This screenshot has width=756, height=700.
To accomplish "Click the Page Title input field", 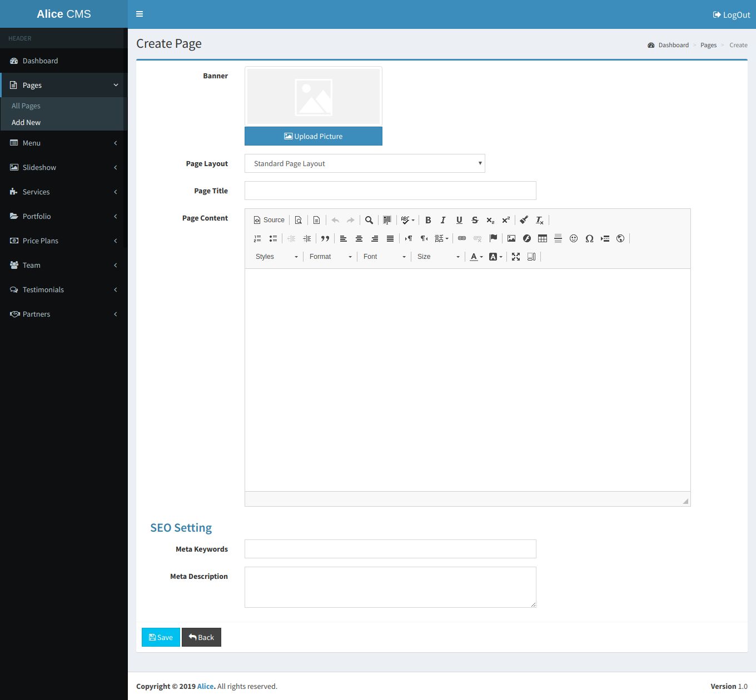I will point(390,191).
